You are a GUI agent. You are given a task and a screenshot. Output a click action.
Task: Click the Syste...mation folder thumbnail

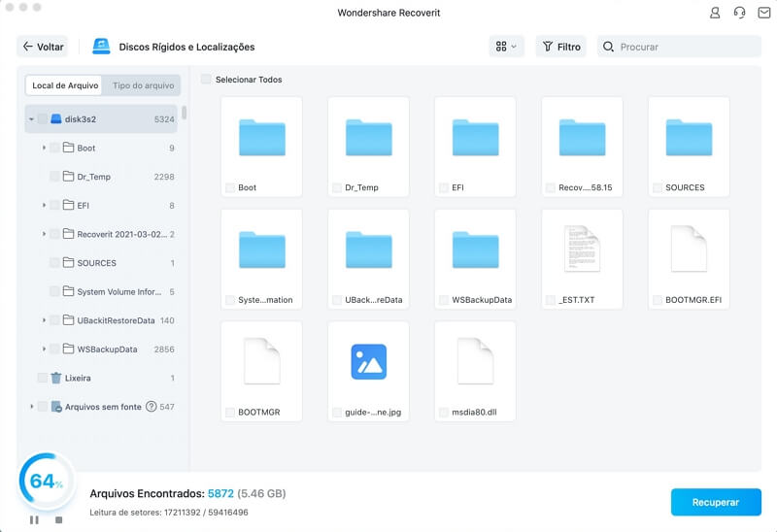[x=262, y=249]
